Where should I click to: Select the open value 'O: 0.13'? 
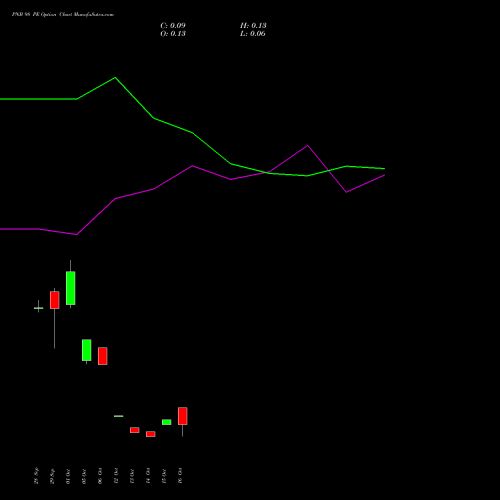point(173,34)
